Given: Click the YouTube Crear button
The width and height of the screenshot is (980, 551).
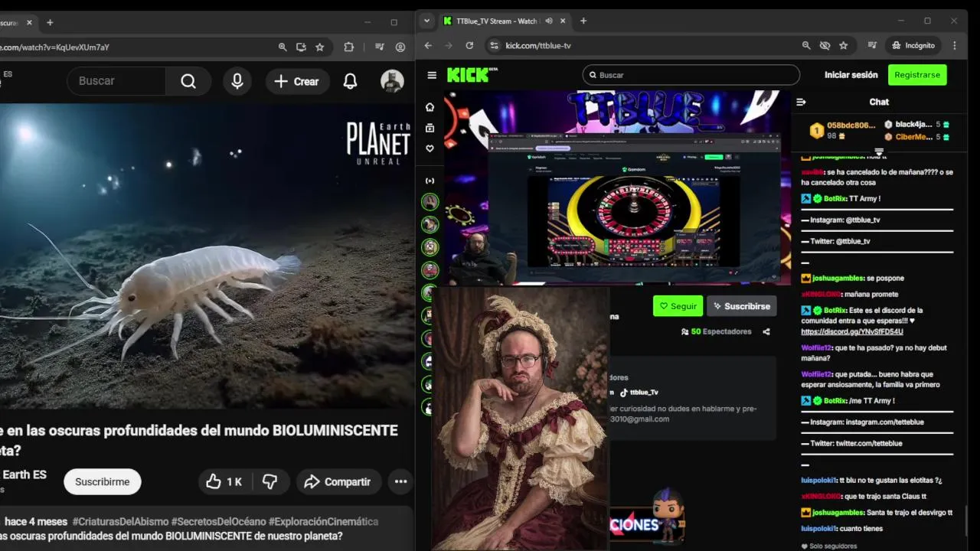Looking at the screenshot, I should [x=297, y=81].
